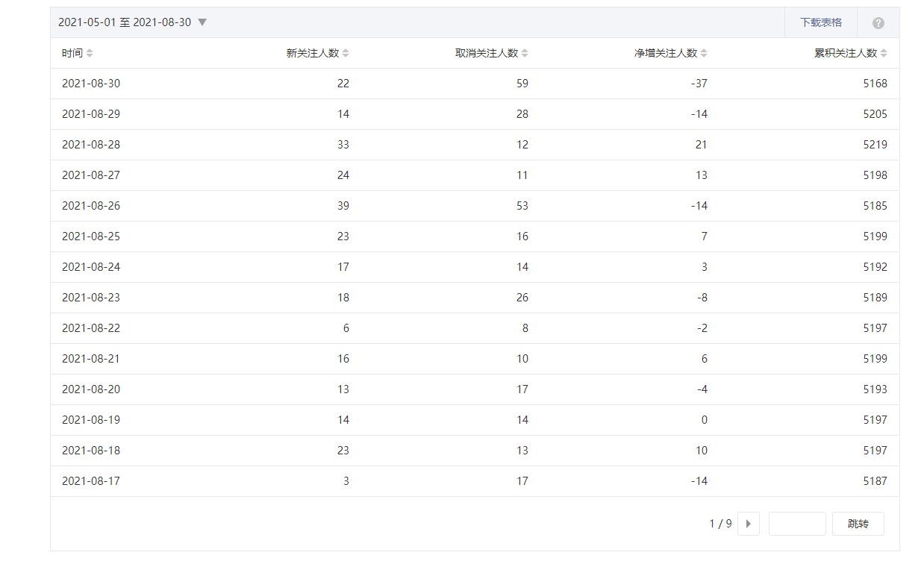924x564 pixels.
Task: Select the 2021-08-30 row date
Action: 91,84
